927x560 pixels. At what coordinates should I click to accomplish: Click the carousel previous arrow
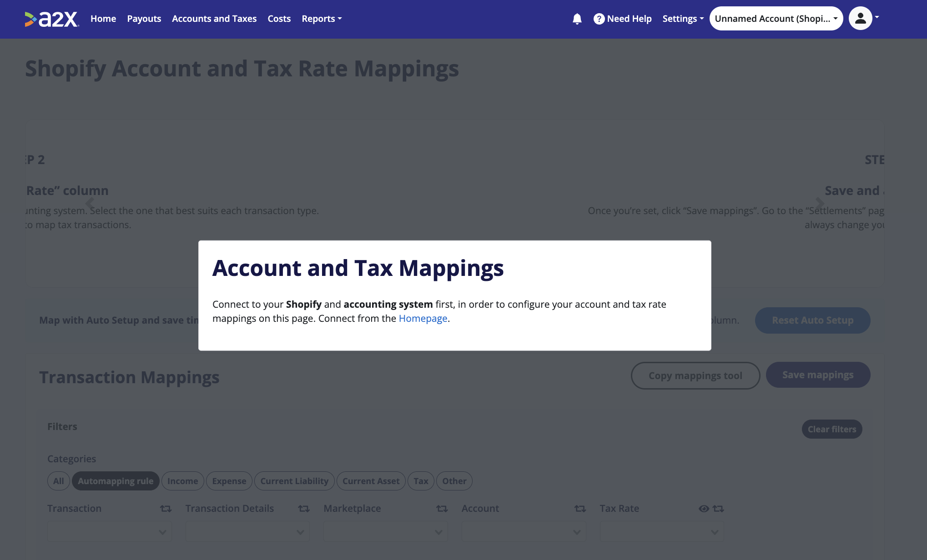90,203
